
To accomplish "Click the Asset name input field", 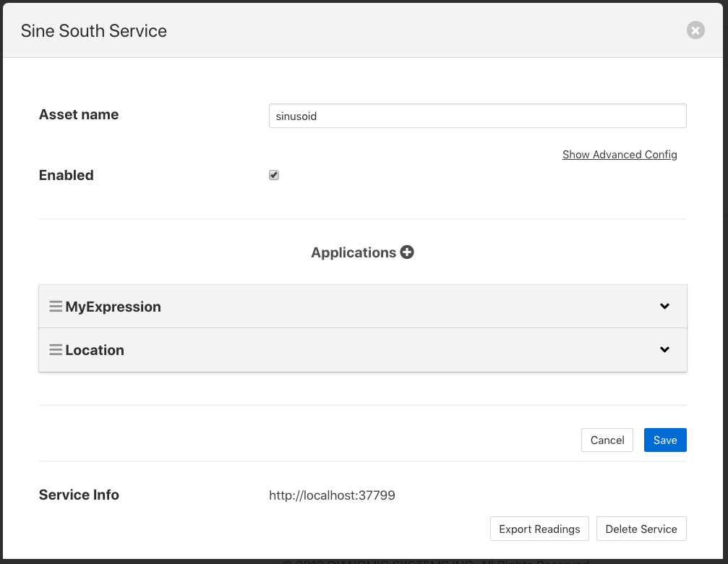I will click(477, 116).
